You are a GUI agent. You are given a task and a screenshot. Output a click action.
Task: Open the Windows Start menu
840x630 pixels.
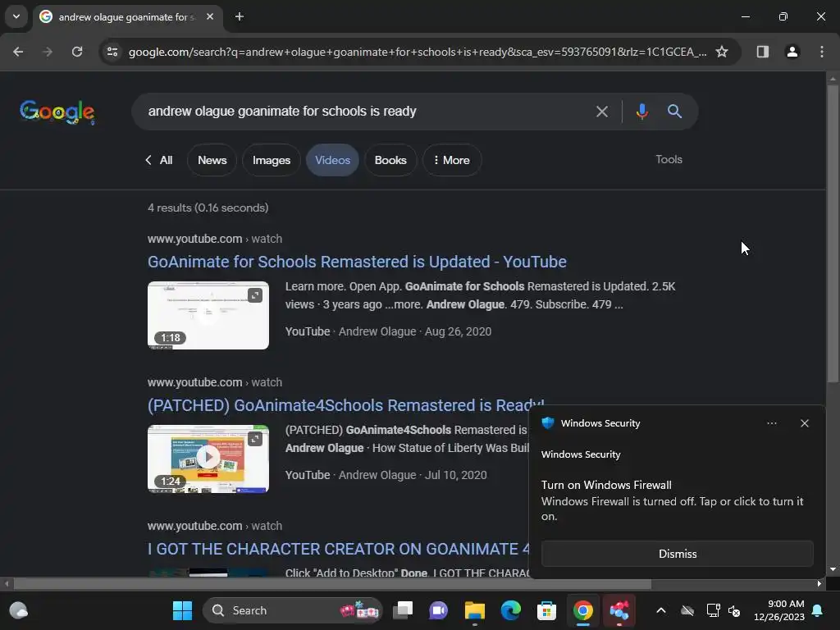(182, 610)
